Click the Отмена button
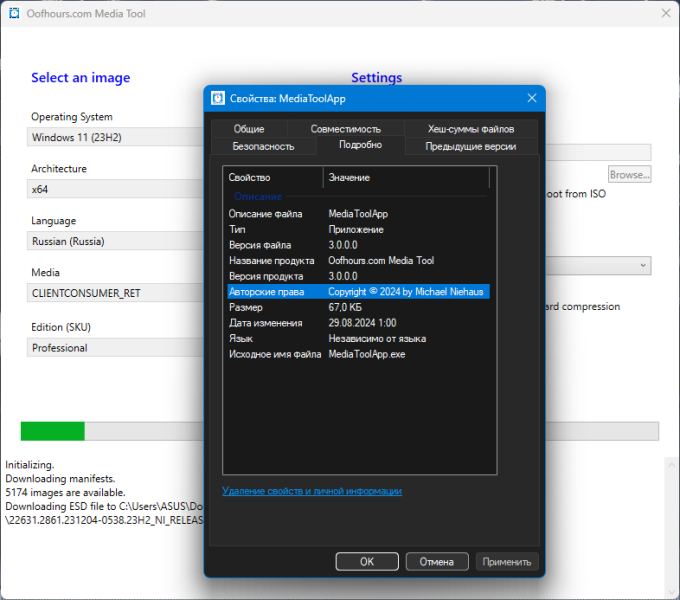Image resolution: width=680 pixels, height=600 pixels. coord(437,561)
